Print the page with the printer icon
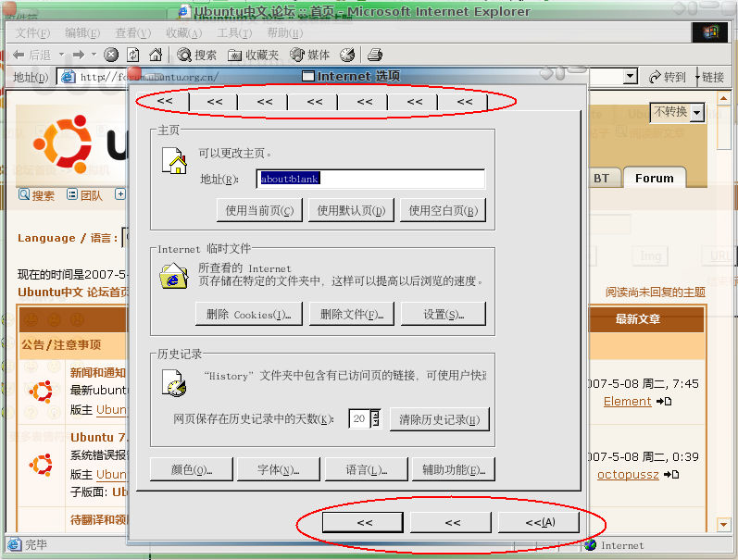Viewport: 738px width, 560px height. tap(375, 55)
